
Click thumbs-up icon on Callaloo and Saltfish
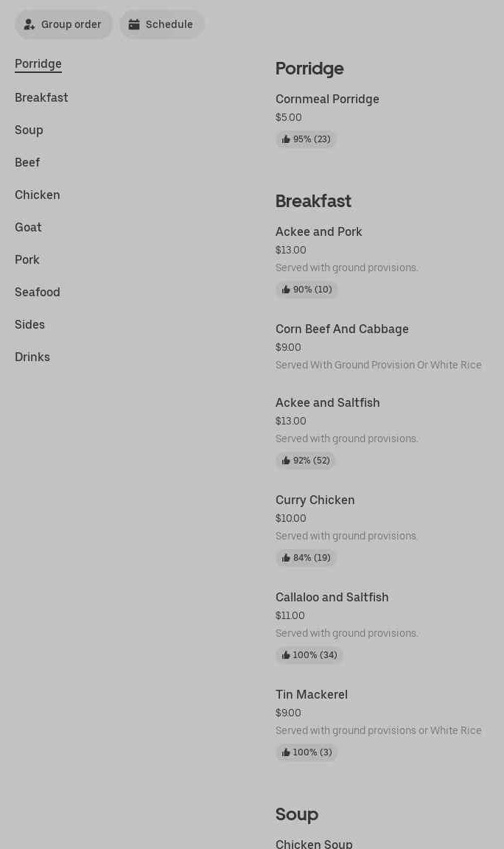click(286, 655)
